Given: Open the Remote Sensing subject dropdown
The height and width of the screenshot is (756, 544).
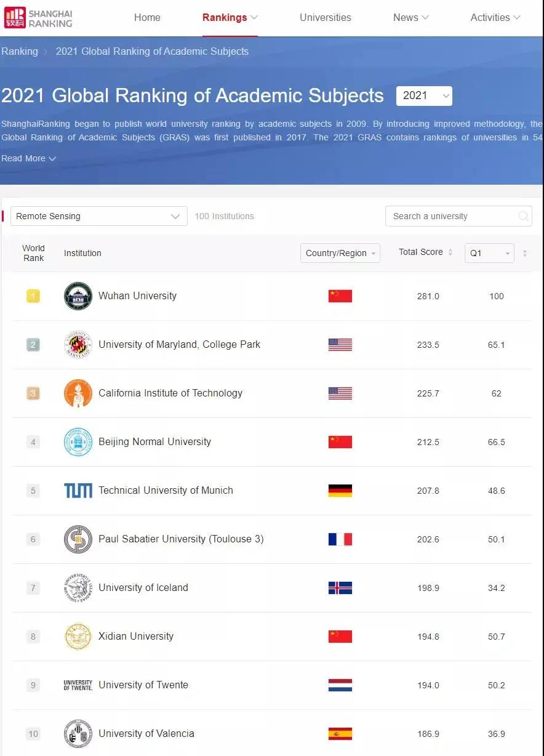Looking at the screenshot, I should (x=99, y=216).
